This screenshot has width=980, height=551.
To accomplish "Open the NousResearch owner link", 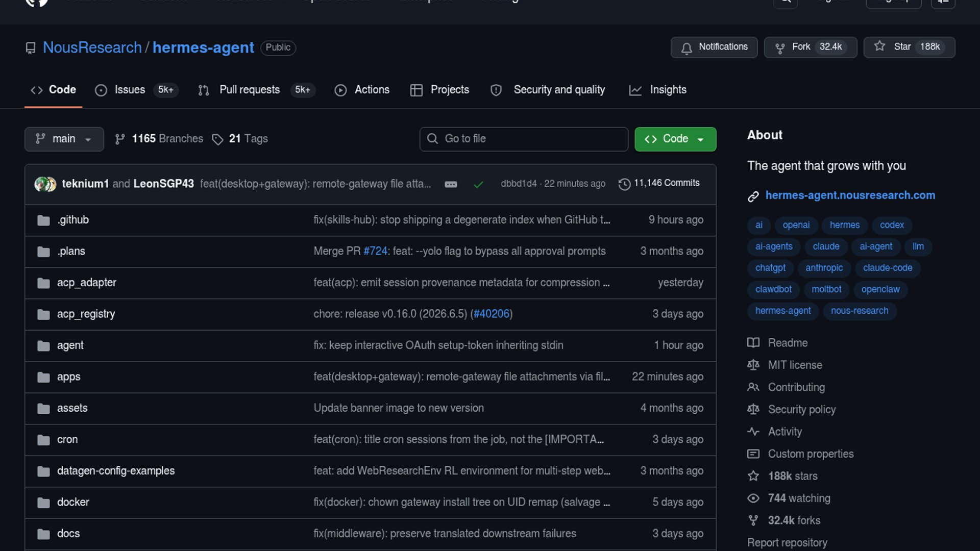I will pos(92,47).
